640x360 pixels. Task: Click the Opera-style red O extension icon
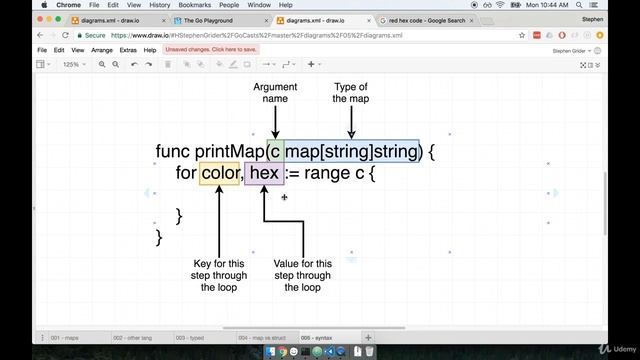(x=562, y=36)
